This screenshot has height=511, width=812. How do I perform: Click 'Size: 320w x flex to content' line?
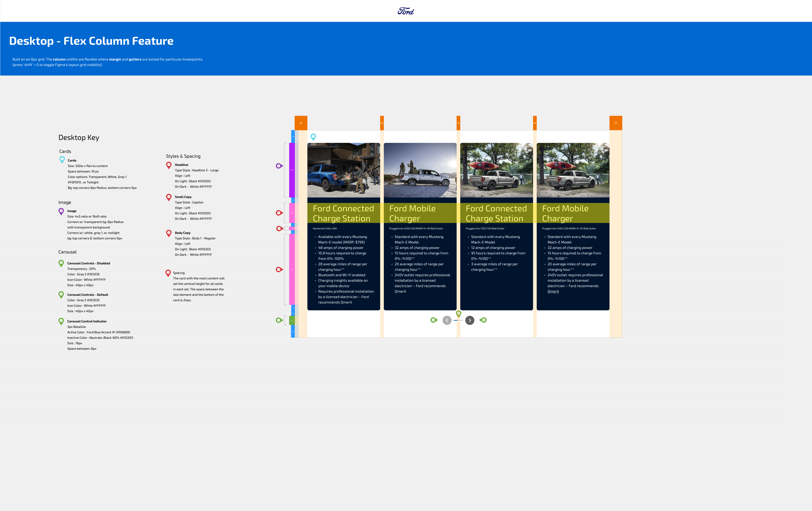[88, 166]
